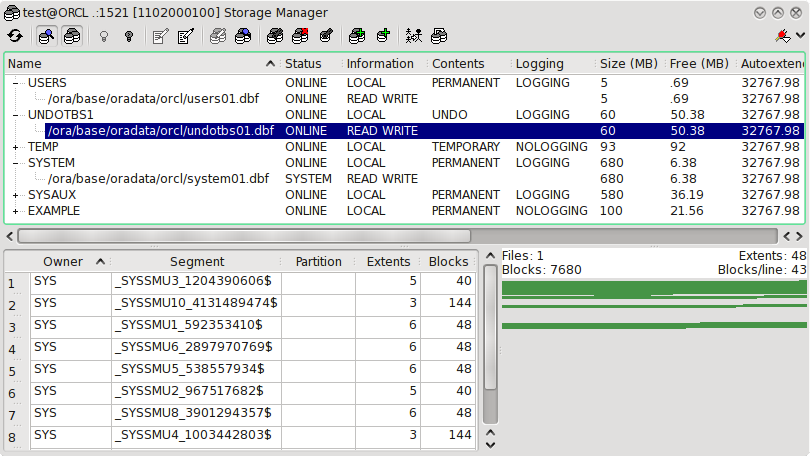Viewport: 810px width, 456px height.
Task: Sort segments by Owner column header
Action: (63, 262)
